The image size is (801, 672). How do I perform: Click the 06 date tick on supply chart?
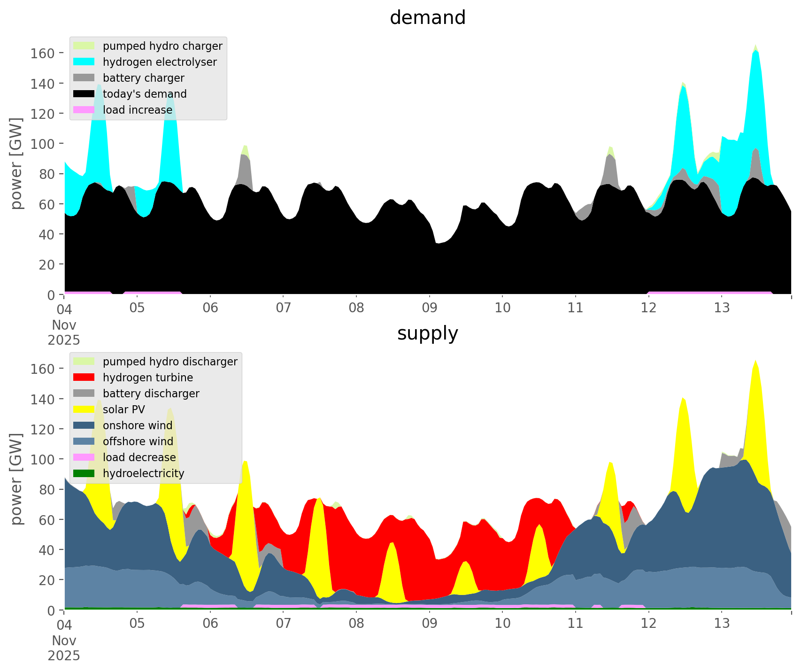pos(210,624)
